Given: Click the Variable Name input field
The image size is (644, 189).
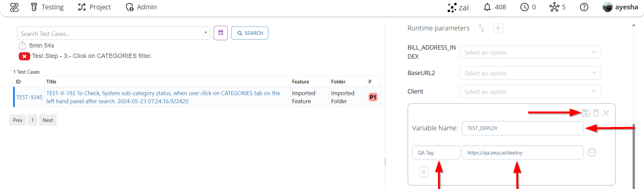Looking at the screenshot, I should click(522, 128).
